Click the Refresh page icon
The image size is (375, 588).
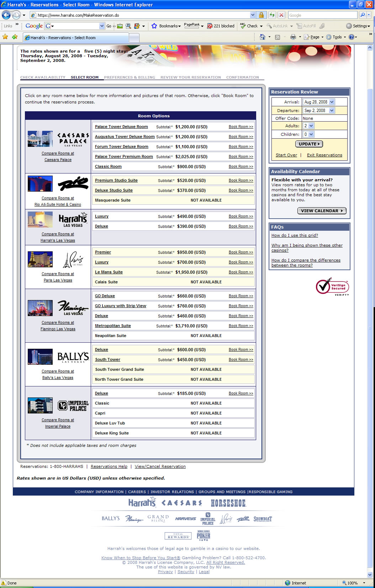click(x=272, y=15)
